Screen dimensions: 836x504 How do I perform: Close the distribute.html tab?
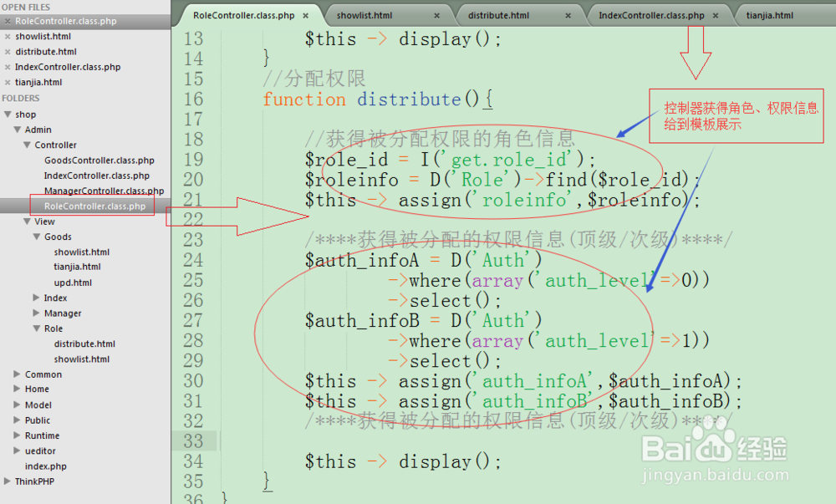pos(568,16)
